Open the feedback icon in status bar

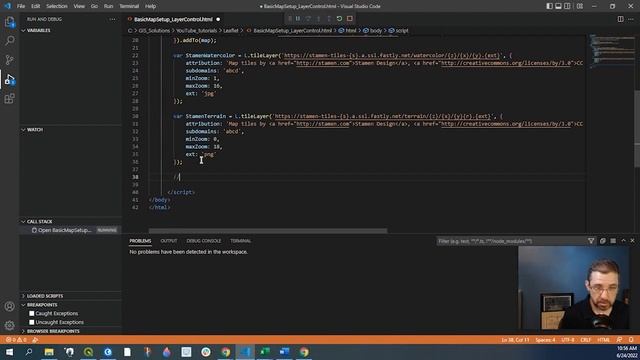[x=619, y=340]
